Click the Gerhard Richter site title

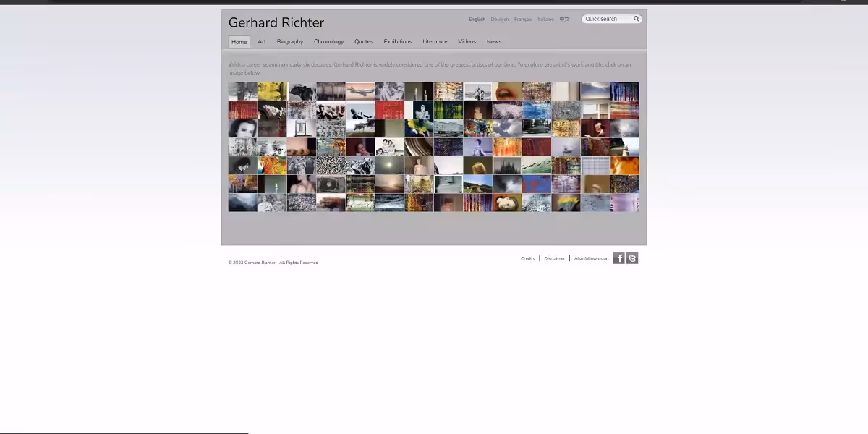click(x=276, y=22)
